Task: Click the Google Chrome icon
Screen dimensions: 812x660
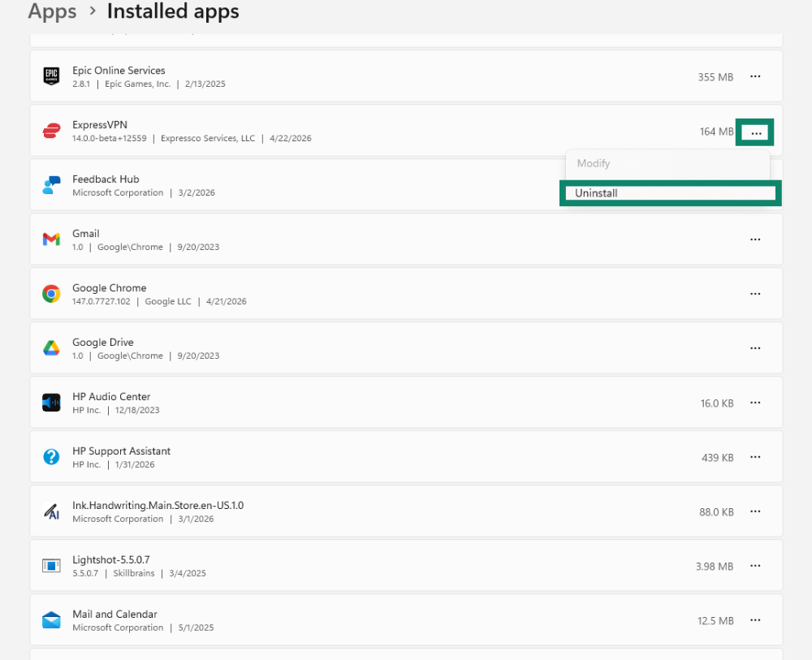Action: coord(51,294)
